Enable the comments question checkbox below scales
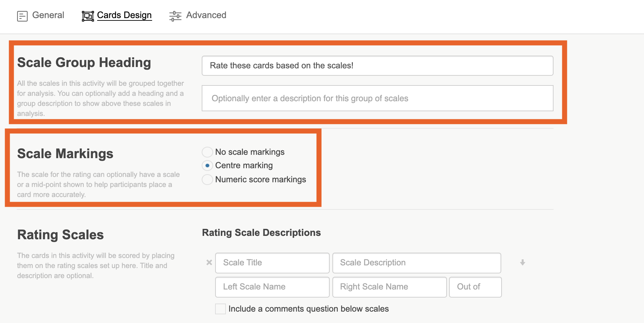This screenshot has width=644, height=323. click(x=220, y=309)
